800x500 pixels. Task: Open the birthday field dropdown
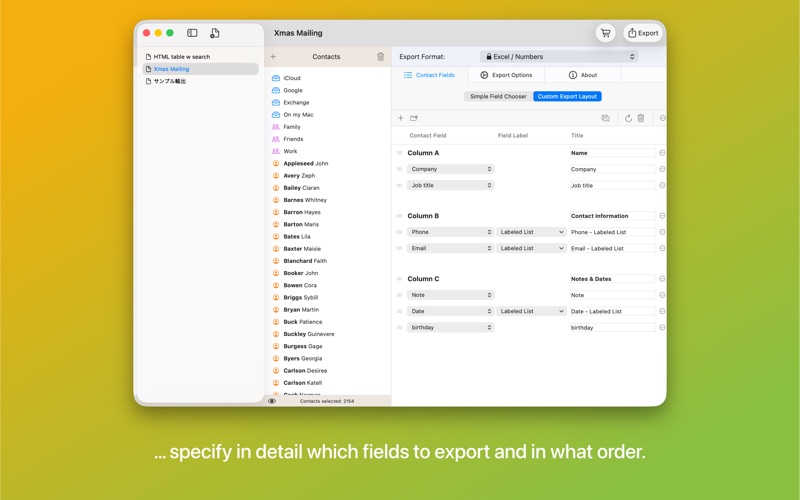click(x=451, y=328)
